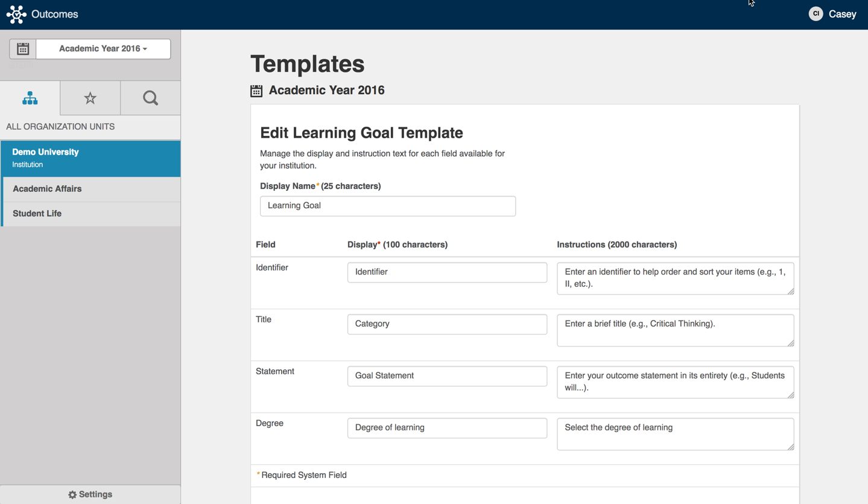Select the Academic Affairs unit
Viewport: 868px width, 504px height.
click(x=90, y=189)
